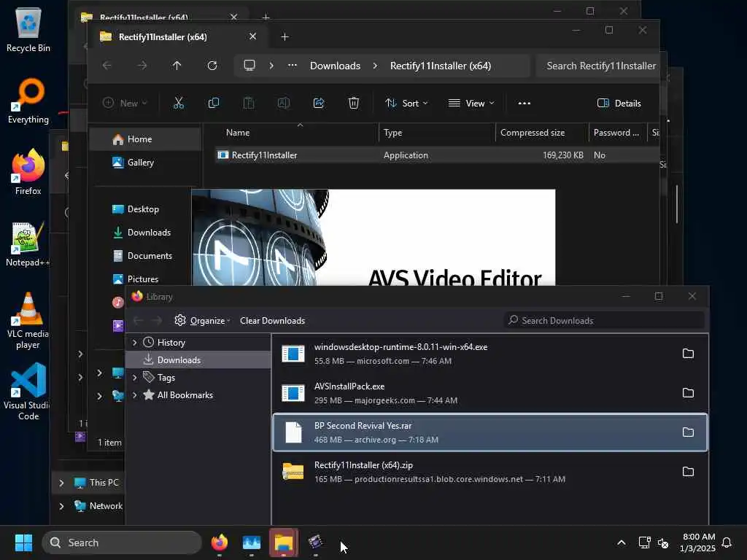Click Clear Downloads button
747x560 pixels.
(273, 321)
